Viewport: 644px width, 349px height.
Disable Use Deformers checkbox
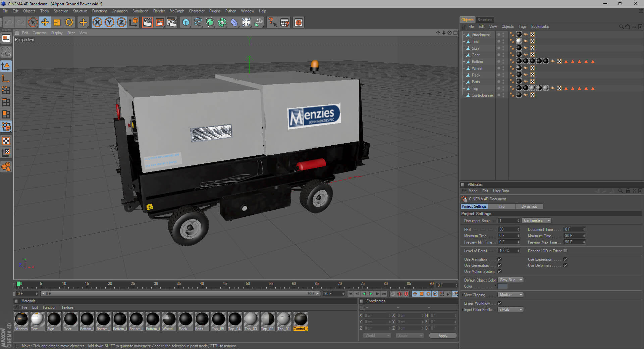click(x=565, y=265)
